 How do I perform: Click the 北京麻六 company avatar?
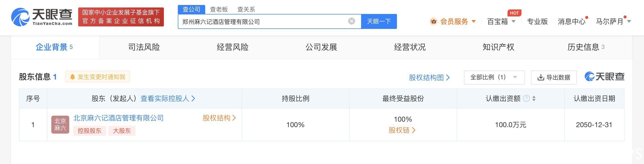point(60,124)
